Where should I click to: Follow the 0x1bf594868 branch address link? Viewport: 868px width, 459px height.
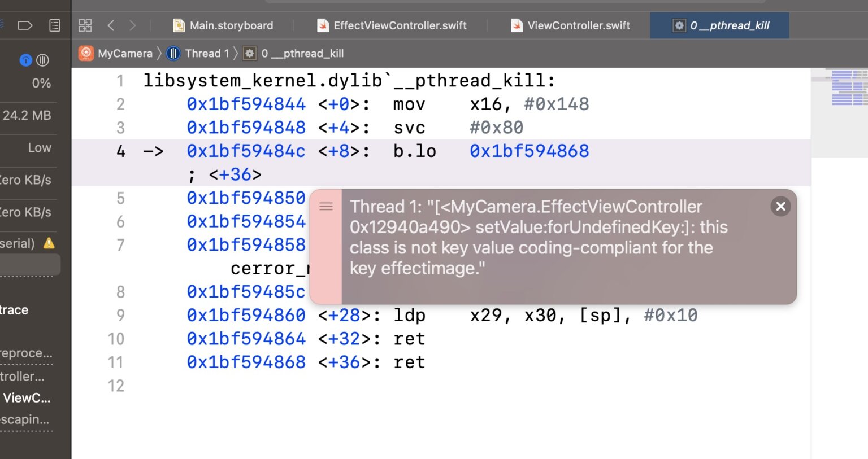point(529,151)
